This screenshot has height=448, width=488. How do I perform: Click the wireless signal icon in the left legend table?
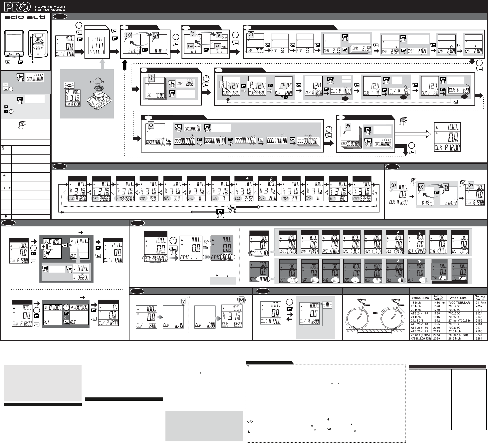click(3, 148)
